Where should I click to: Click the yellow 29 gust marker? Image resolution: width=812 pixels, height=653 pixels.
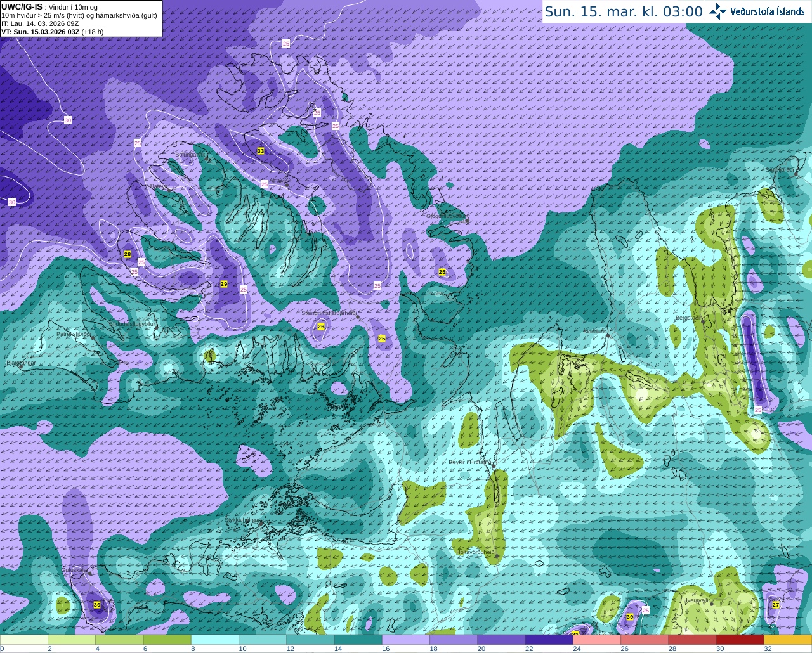[224, 284]
